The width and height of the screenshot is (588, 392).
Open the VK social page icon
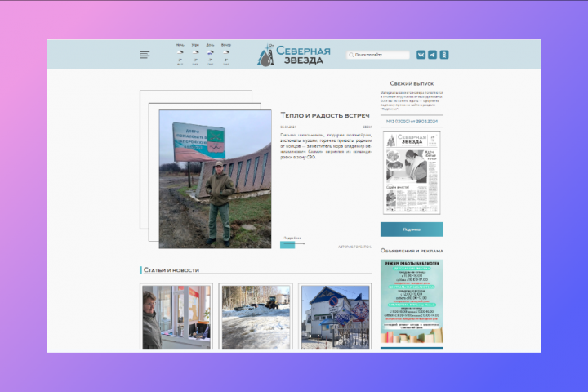[421, 55]
